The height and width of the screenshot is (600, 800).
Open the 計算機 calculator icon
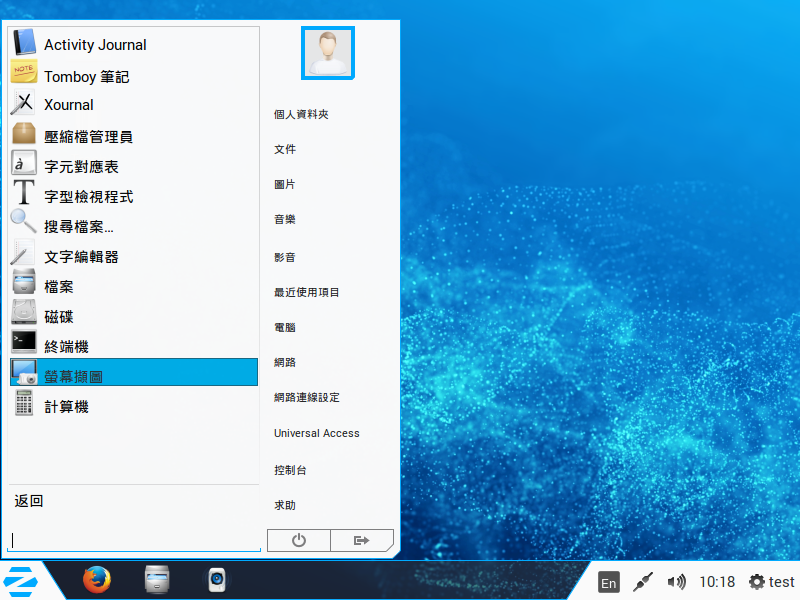pos(24,403)
